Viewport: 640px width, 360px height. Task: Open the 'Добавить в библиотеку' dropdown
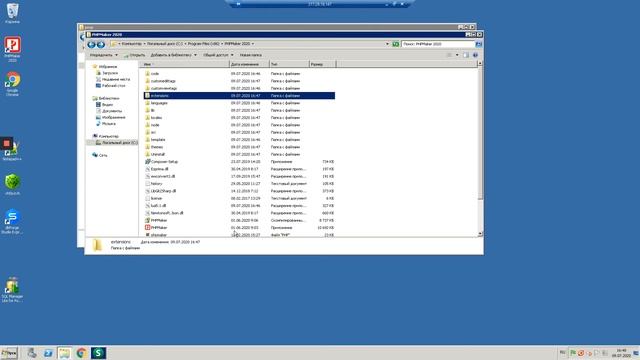[x=173, y=55]
